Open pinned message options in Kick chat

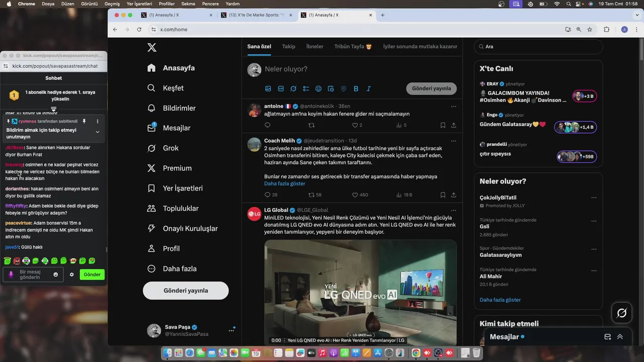(97, 121)
